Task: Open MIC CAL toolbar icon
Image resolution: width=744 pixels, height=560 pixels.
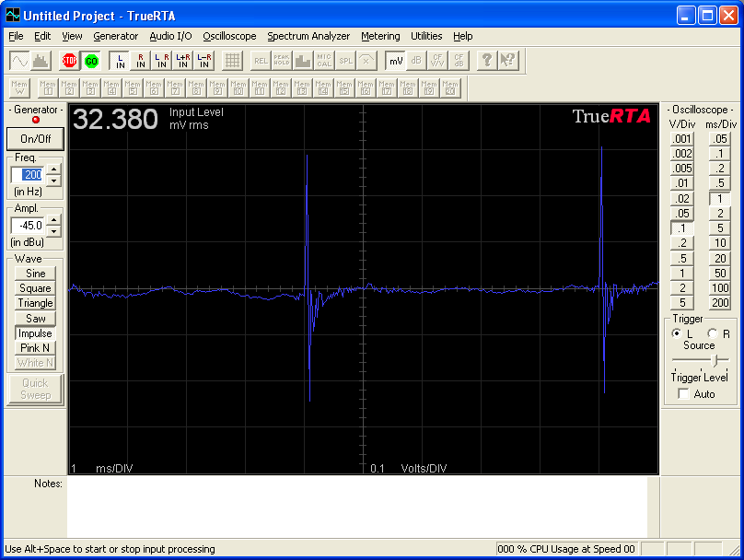Action: click(x=323, y=61)
